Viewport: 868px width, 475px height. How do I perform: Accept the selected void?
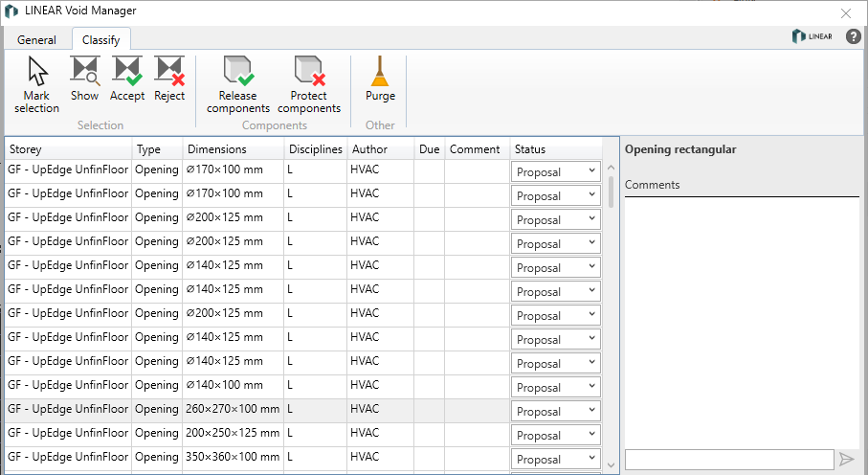pos(127,79)
